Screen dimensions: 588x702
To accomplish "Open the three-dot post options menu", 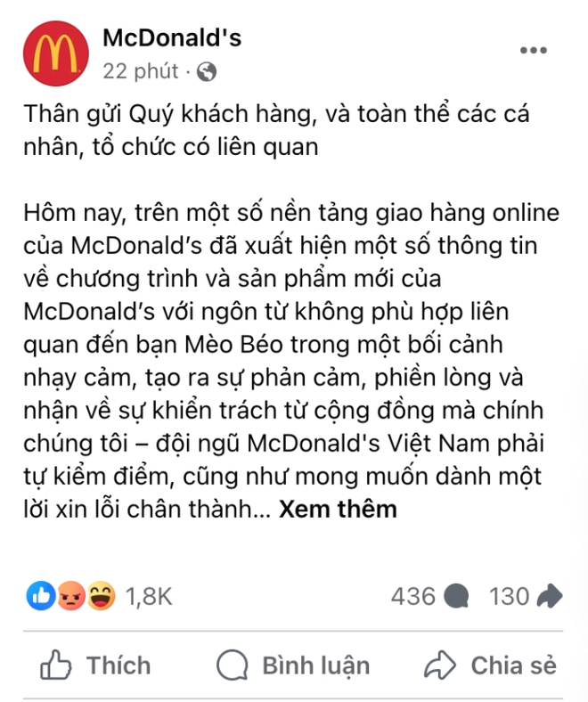I will [534, 50].
